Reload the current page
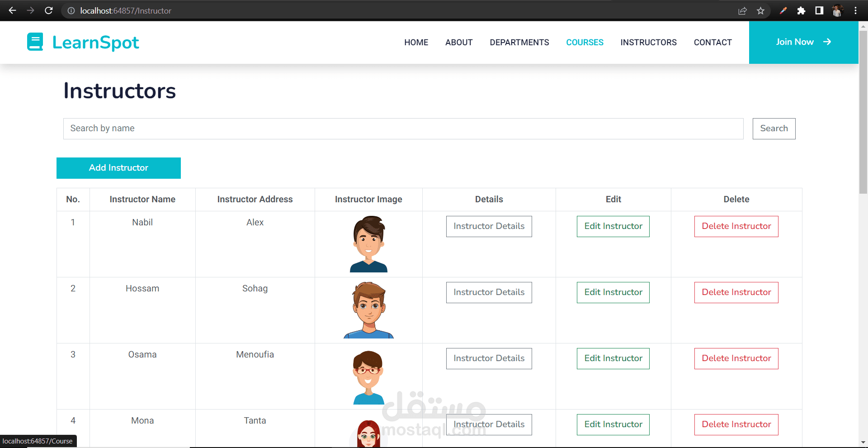The width and height of the screenshot is (868, 448). 49,10
